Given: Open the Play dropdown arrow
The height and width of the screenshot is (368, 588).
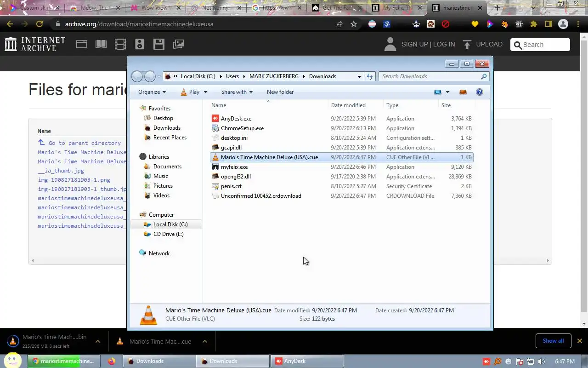Looking at the screenshot, I should 205,92.
